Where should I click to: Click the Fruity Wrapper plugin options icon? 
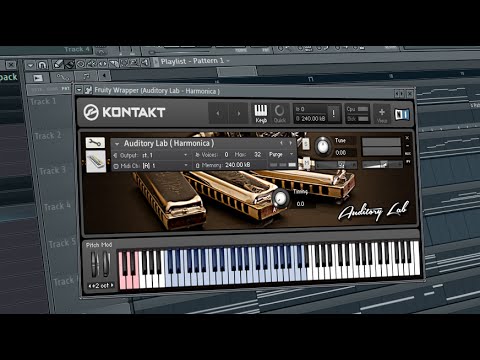[88, 90]
